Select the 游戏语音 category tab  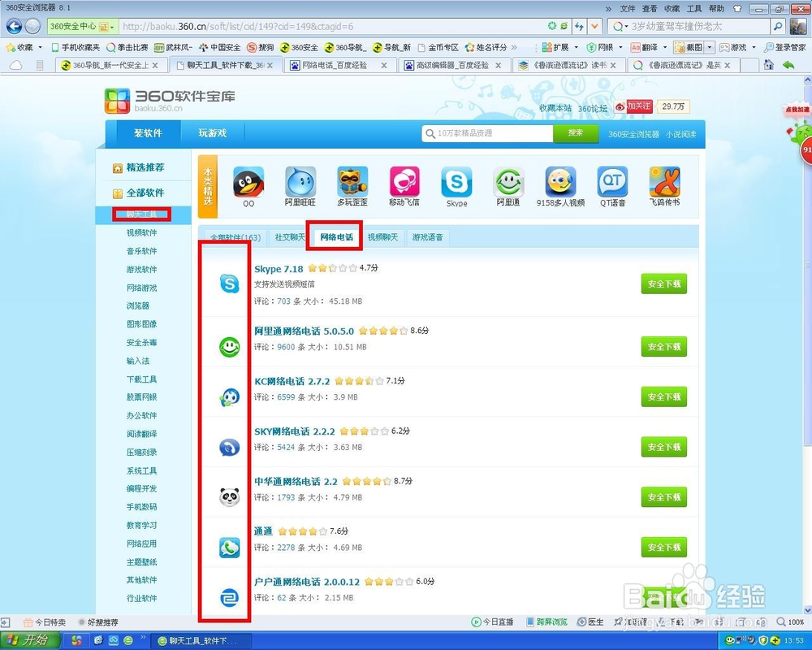(x=427, y=237)
